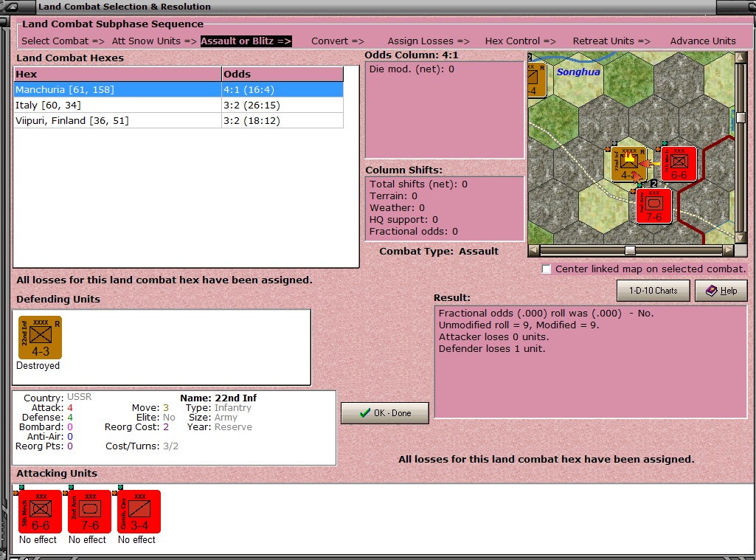This screenshot has width=756, height=560.
Task: Click the Fractional odds: 0 shift line
Action: (414, 232)
